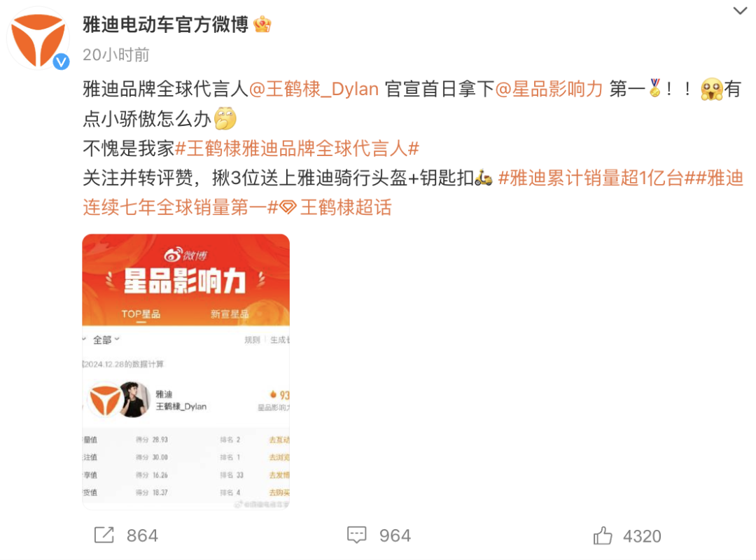This screenshot has height=560, width=756.
Task: Click the scooter emoji in post
Action: pos(484,178)
